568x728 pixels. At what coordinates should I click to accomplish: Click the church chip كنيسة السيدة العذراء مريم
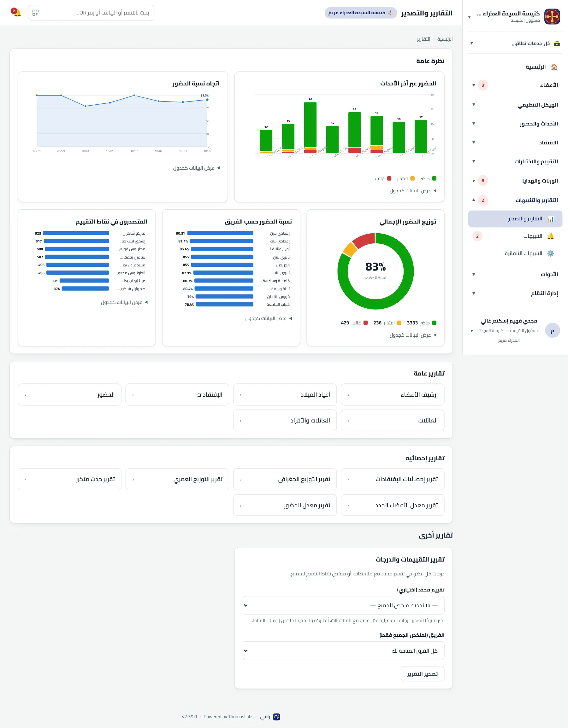pos(361,13)
